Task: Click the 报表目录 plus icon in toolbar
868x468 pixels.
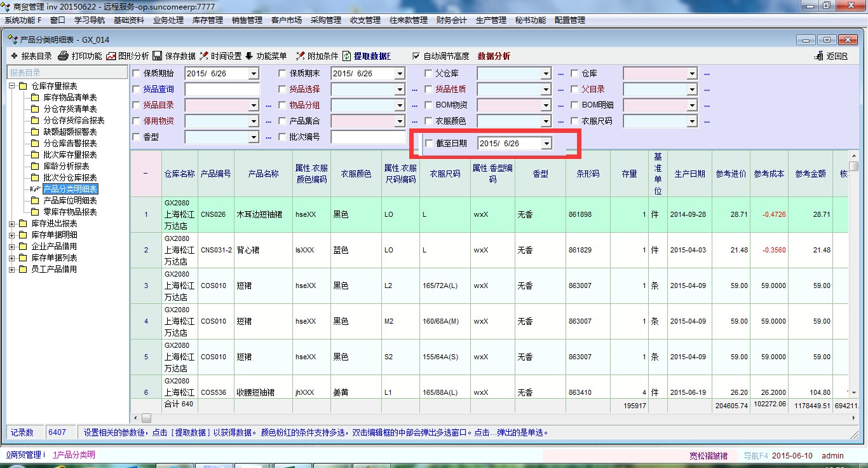Action: point(14,56)
